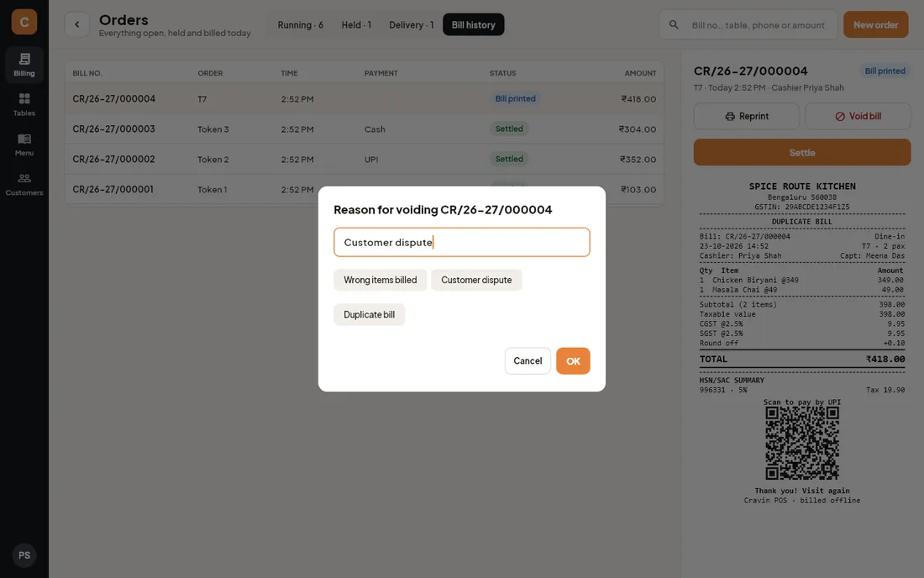Click the AMOUNT column header
This screenshot has width=924, height=578.
tap(641, 73)
